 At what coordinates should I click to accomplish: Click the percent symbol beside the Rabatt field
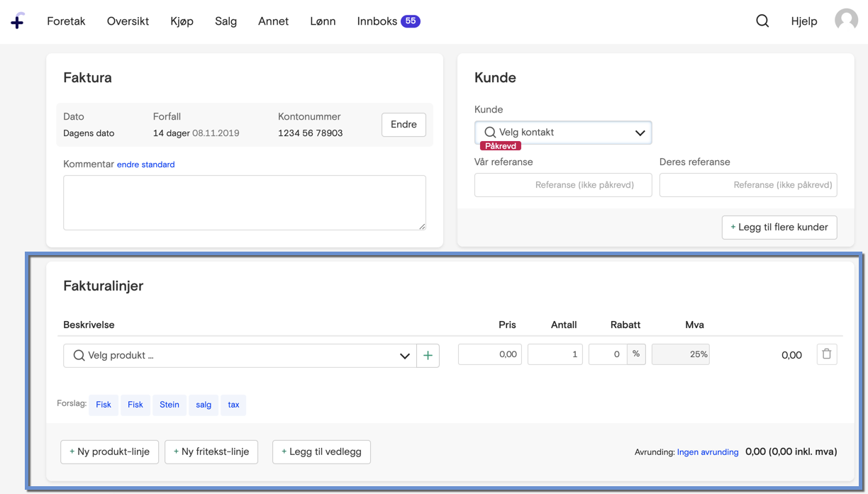636,354
